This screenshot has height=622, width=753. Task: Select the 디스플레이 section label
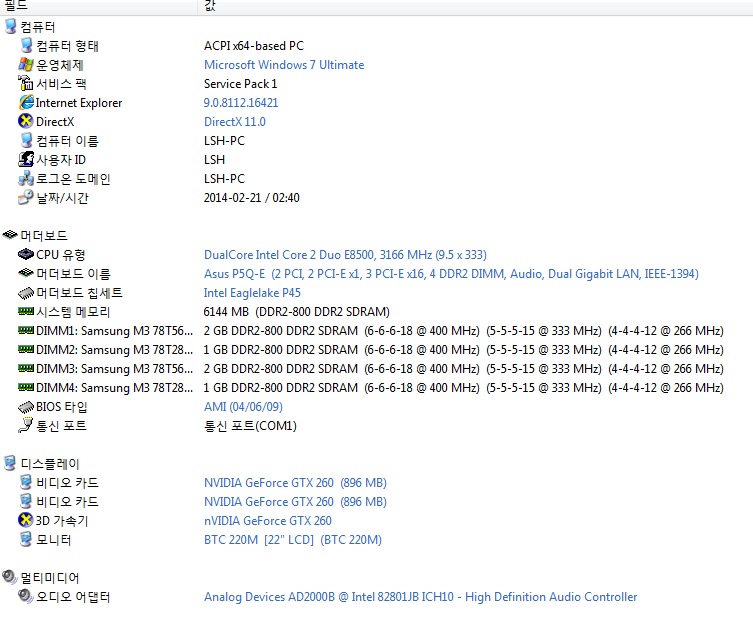(50, 464)
